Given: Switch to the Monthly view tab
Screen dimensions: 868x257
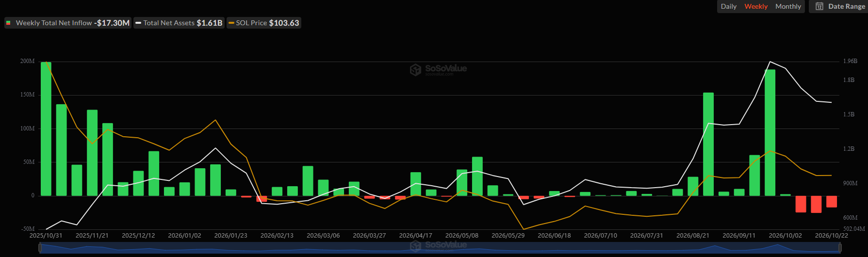Looking at the screenshot, I should 788,6.
